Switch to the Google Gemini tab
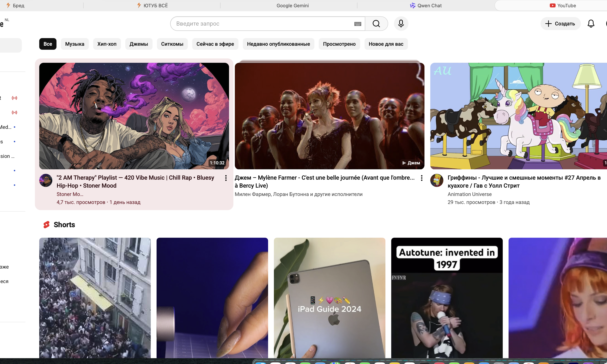The height and width of the screenshot is (364, 607). [x=292, y=5]
